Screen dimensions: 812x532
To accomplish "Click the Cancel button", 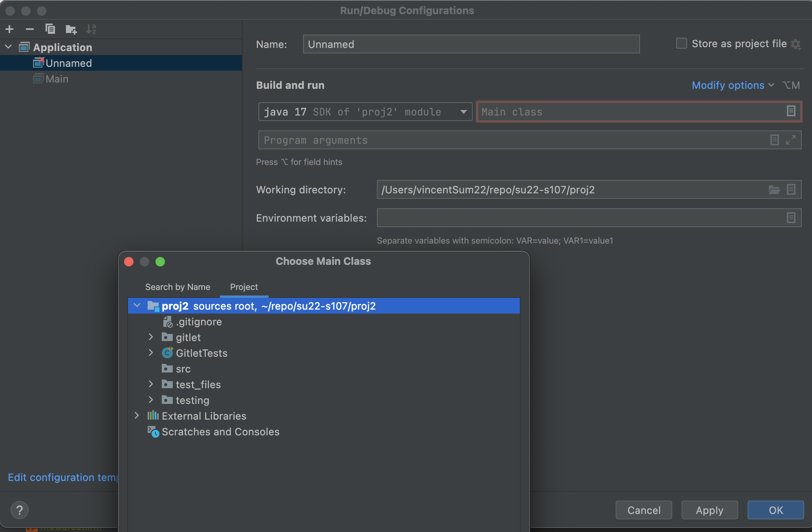I will pyautogui.click(x=644, y=510).
